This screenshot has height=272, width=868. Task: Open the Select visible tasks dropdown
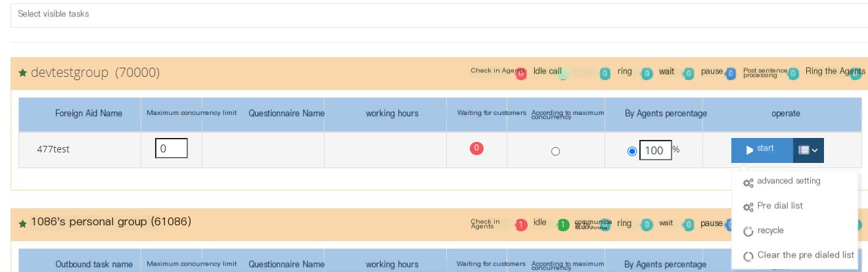439,14
